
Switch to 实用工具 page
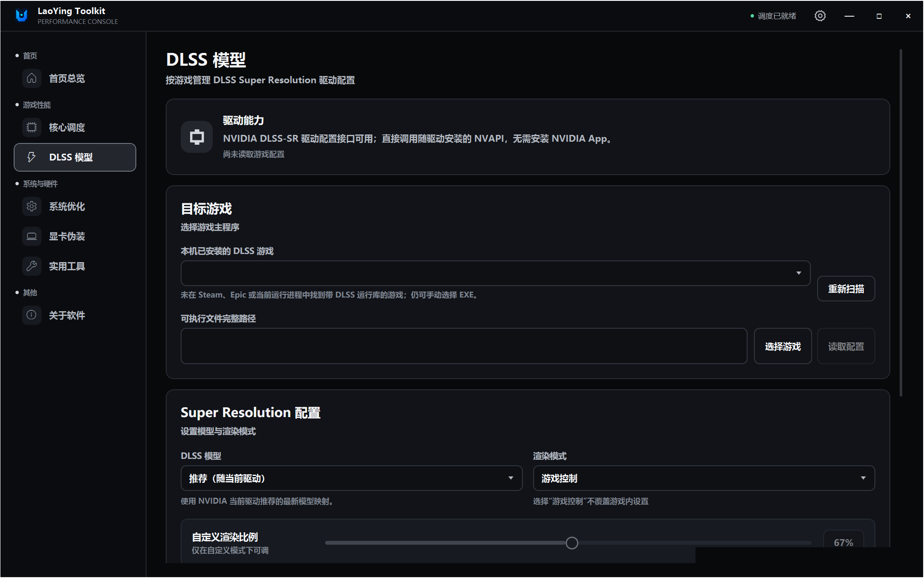[75, 266]
